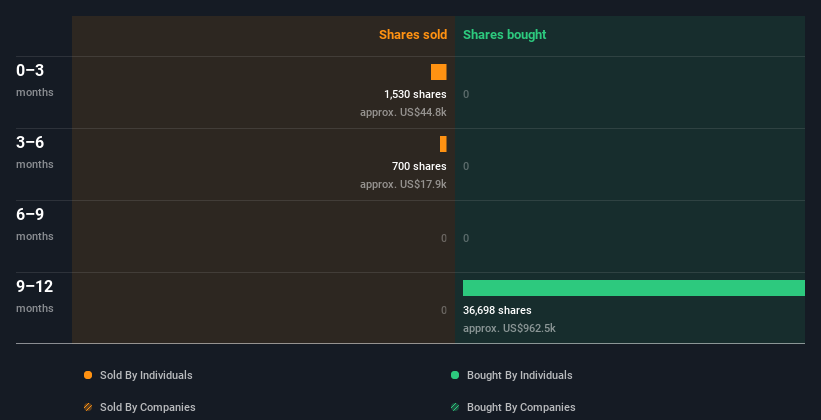Click the 'Bought By Companies' legend label
Viewport: 821px width, 420px height.
521,407
